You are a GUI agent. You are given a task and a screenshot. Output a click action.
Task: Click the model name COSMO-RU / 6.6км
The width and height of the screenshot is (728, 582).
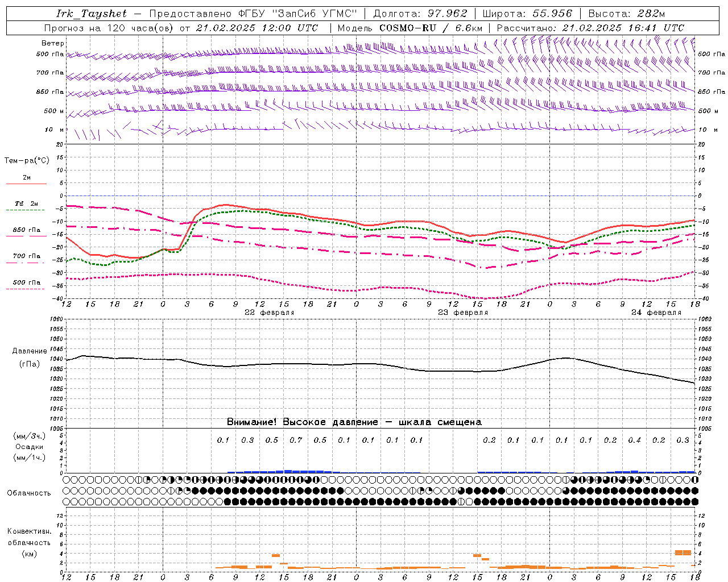(x=431, y=27)
